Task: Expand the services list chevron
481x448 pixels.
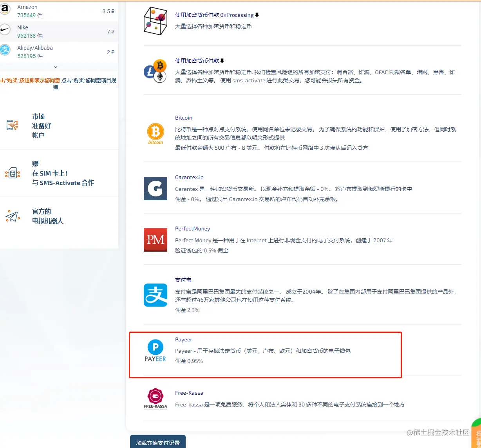Action: [x=56, y=67]
